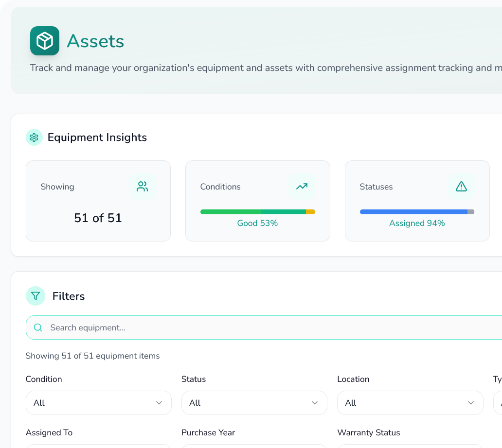Click the trending arrow icon on Conditions card
The image size is (502, 448).
coord(302,186)
